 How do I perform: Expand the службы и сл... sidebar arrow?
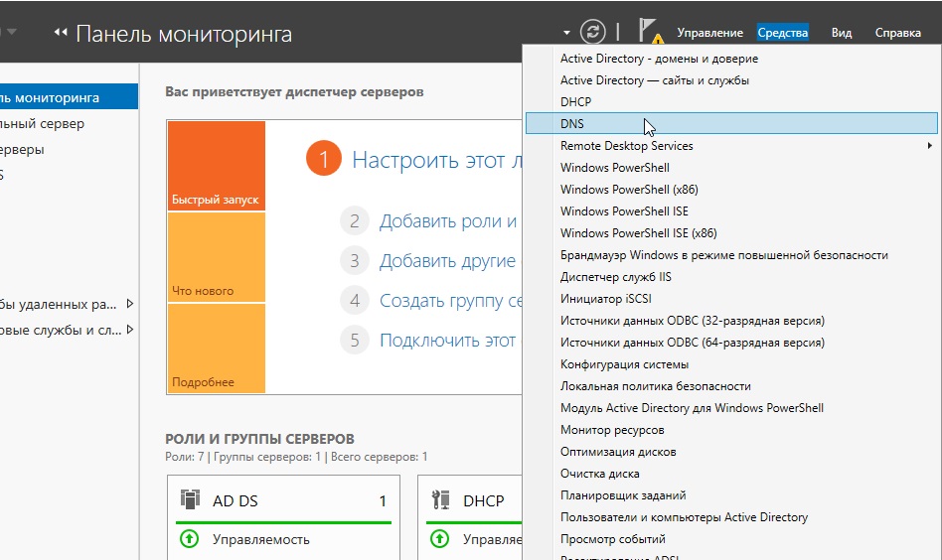point(130,330)
